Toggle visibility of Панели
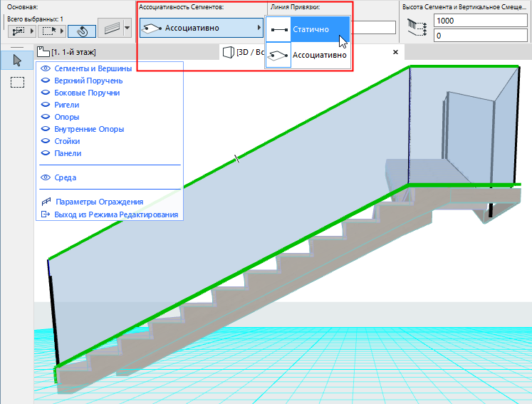The height and width of the screenshot is (404, 532). click(46, 153)
